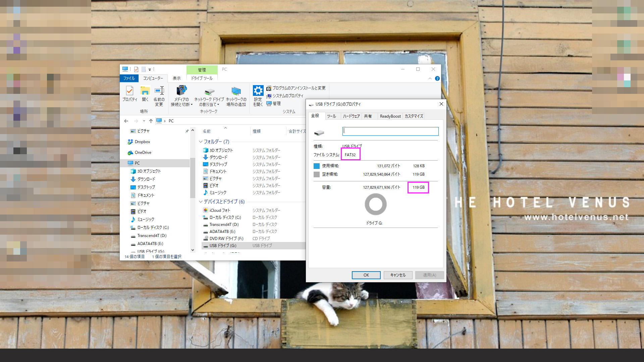Image resolution: width=644 pixels, height=362 pixels.
Task: Select DVD RW Drive (F:) item
Action: (x=226, y=239)
